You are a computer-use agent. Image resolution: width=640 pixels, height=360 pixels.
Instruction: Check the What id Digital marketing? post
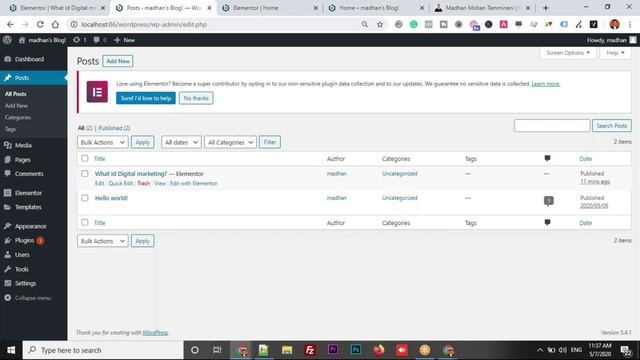[84, 173]
